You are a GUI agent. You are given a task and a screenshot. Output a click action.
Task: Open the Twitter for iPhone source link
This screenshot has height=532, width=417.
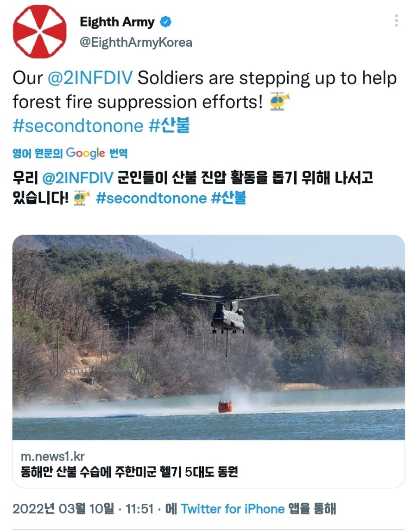pos(233,509)
